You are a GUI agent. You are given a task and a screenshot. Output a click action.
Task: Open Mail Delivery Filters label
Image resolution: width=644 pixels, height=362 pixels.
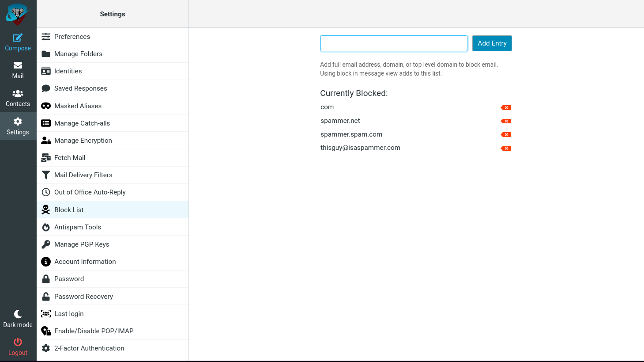pos(83,175)
